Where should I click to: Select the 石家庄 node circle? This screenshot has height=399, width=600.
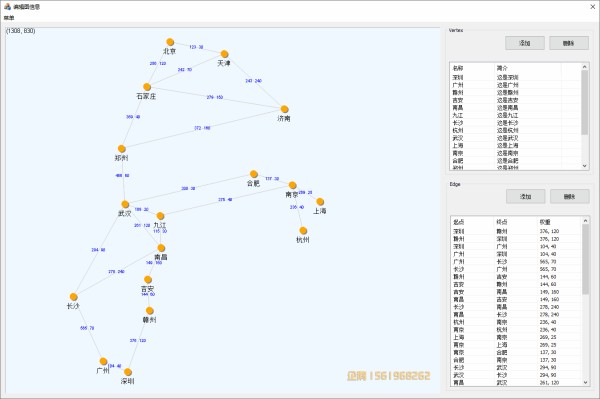(147, 87)
